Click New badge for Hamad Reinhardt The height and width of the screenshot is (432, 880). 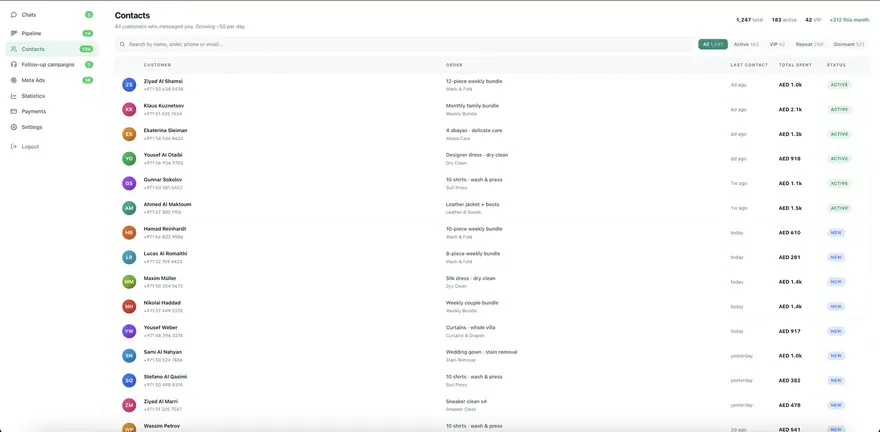(836, 232)
